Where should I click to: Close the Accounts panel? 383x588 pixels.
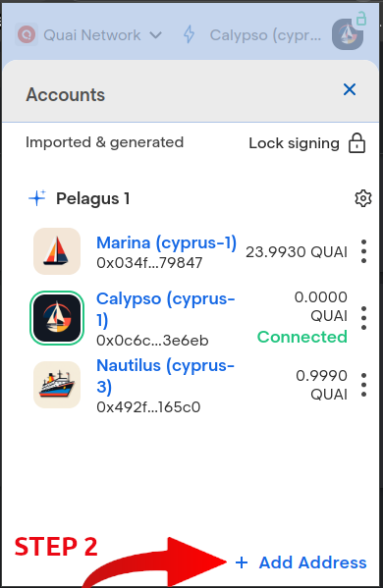click(350, 89)
